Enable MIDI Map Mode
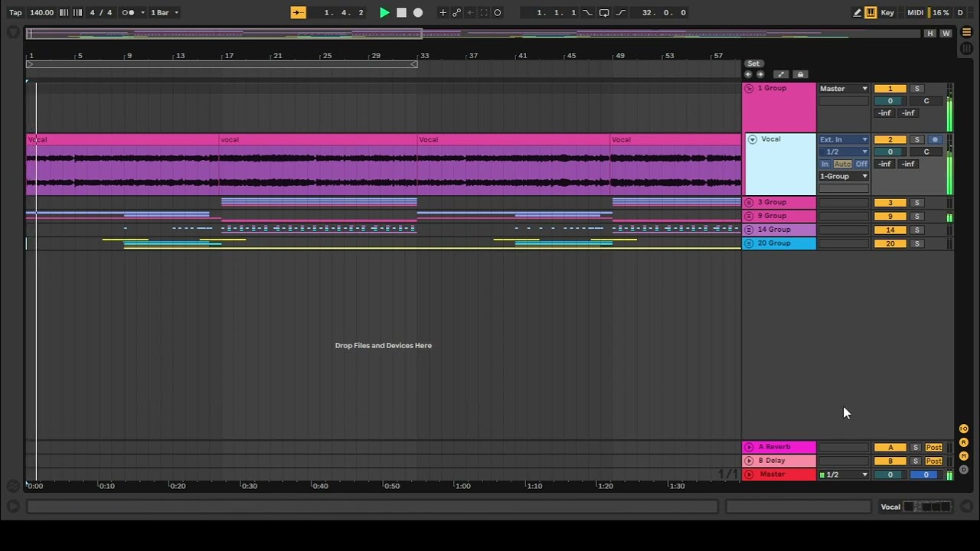This screenshot has width=980, height=551. coord(916,12)
